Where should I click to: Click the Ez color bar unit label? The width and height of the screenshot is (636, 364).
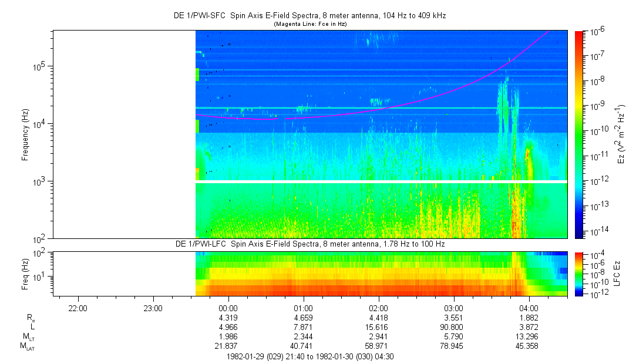pos(621,134)
